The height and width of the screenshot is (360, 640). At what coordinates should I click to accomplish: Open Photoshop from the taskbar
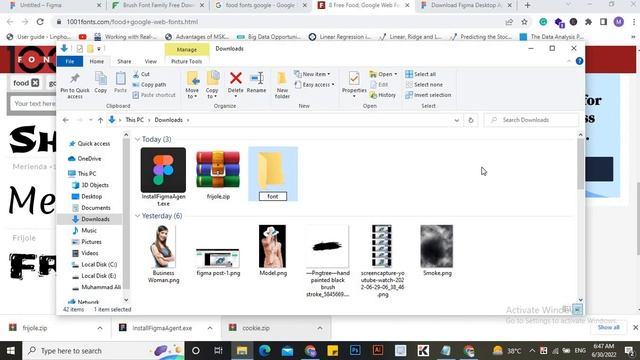[355, 351]
